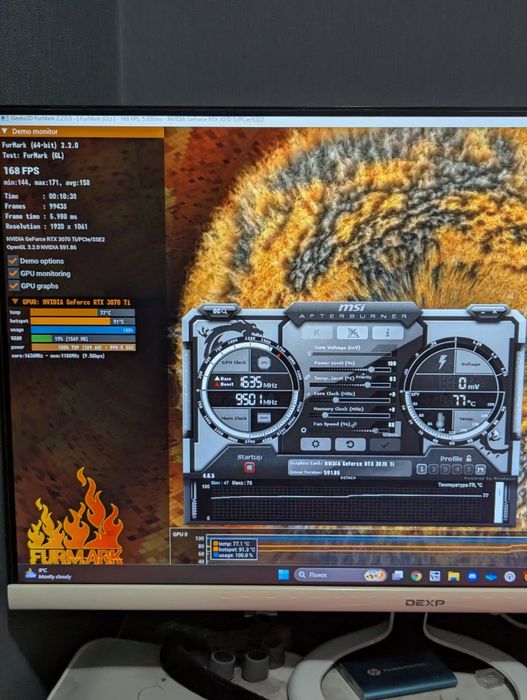Toggle Demo options checkbox
527x700 pixels.
[13, 261]
